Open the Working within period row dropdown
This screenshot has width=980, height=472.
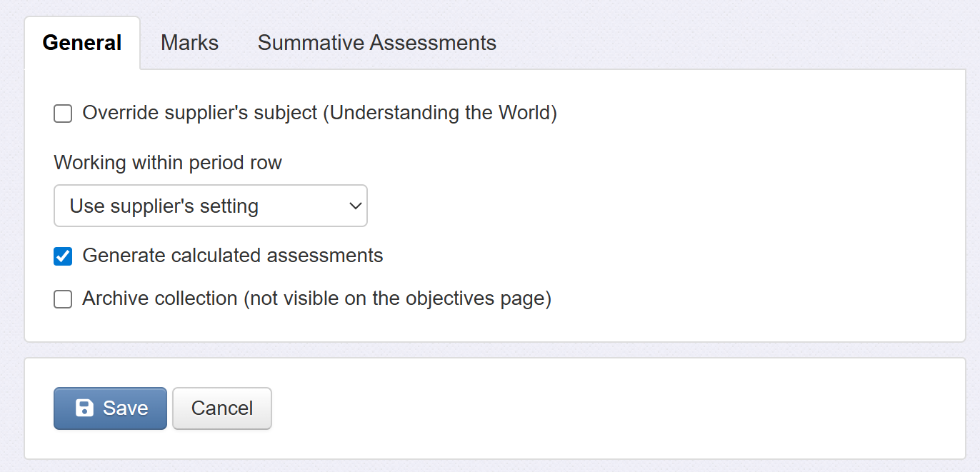coord(210,206)
